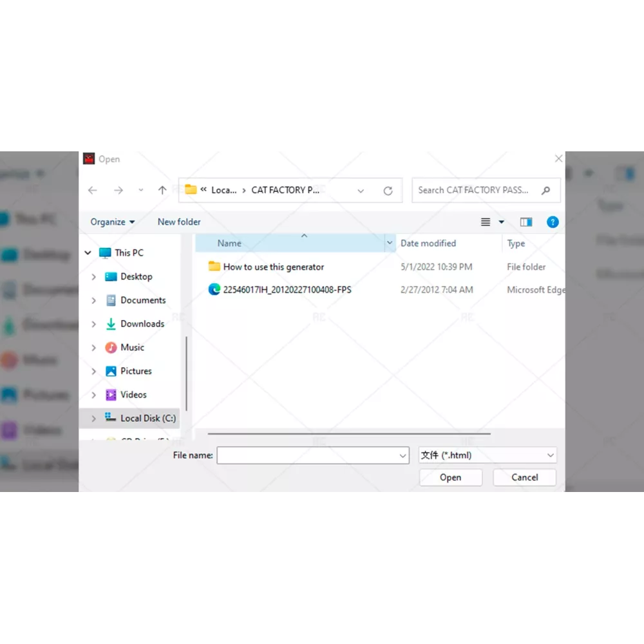The image size is (644, 644).
Task: Click the list view layout icon
Action: (x=486, y=222)
